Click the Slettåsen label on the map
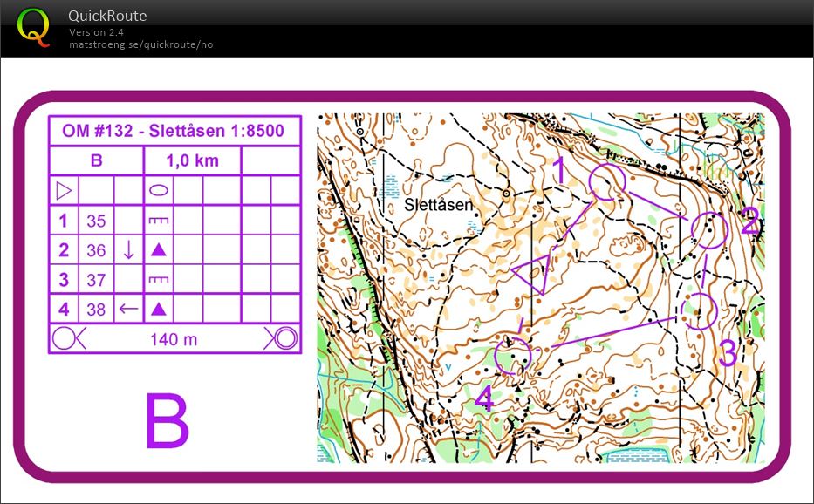The width and height of the screenshot is (814, 504). 438,205
